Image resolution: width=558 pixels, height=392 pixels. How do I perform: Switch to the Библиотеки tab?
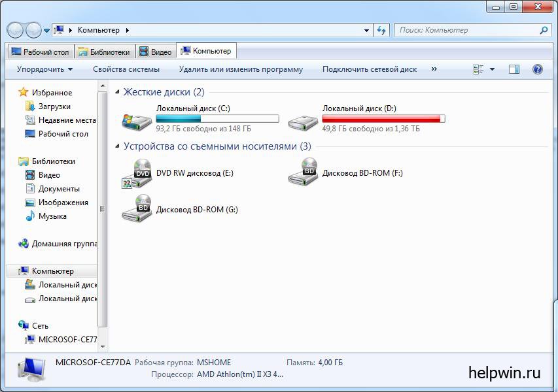[x=104, y=52]
